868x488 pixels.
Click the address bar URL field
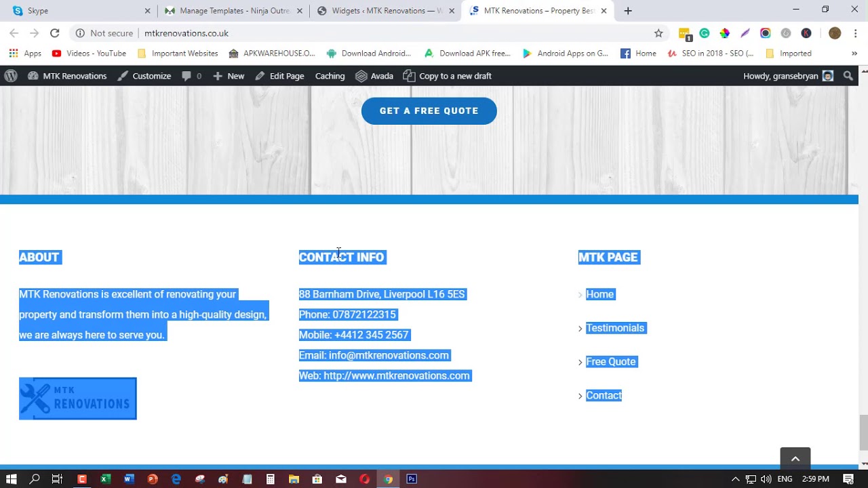(x=393, y=33)
